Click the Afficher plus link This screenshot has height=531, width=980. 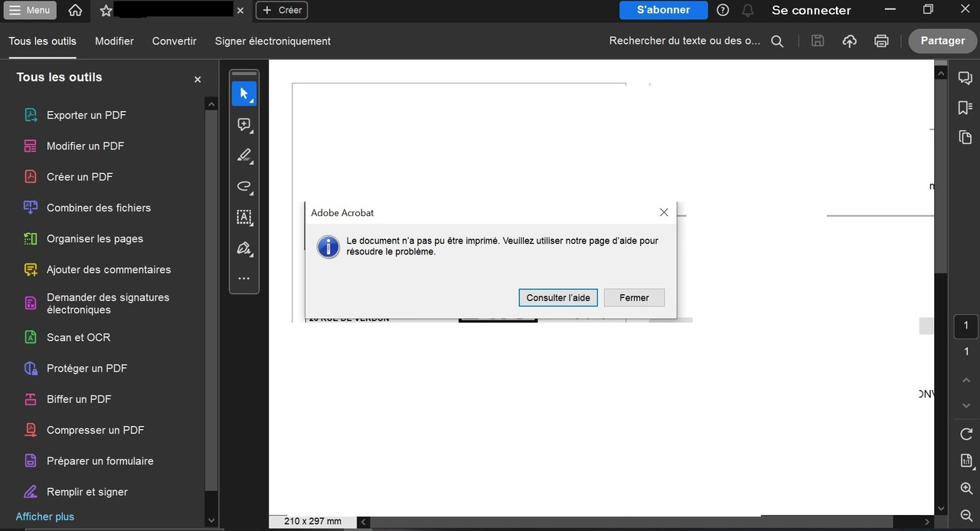tap(45, 516)
